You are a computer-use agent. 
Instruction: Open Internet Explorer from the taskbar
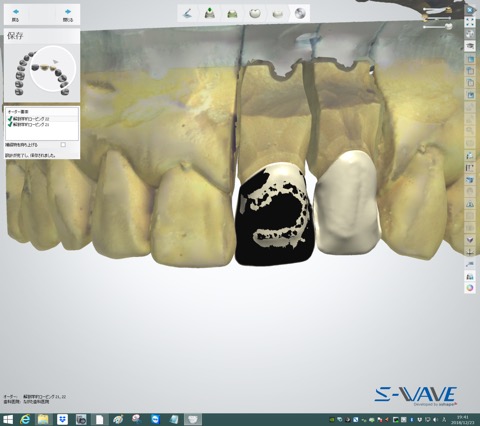pos(25,419)
